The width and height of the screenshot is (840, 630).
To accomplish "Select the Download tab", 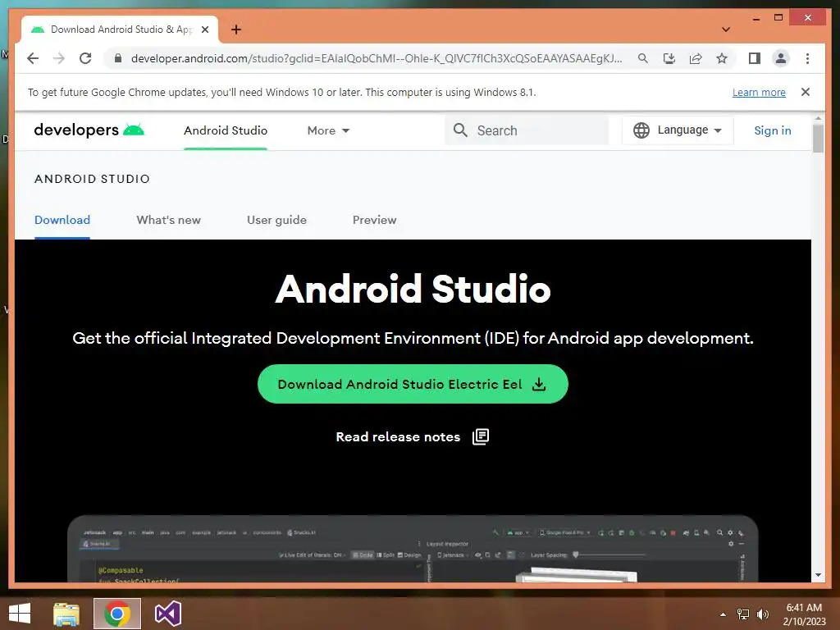I will click(x=62, y=220).
